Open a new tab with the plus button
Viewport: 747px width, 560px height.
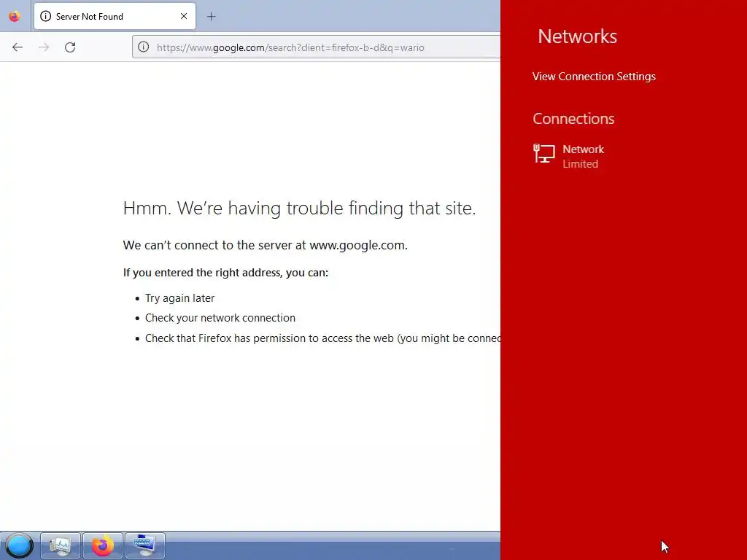pyautogui.click(x=211, y=17)
